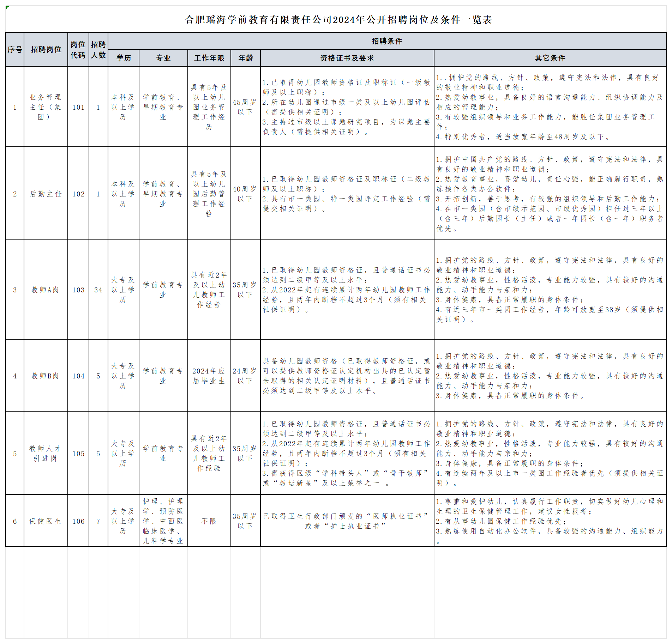Click the 24周岁以下 age cell
Viewport: 672px width, 644px height.
246,376
